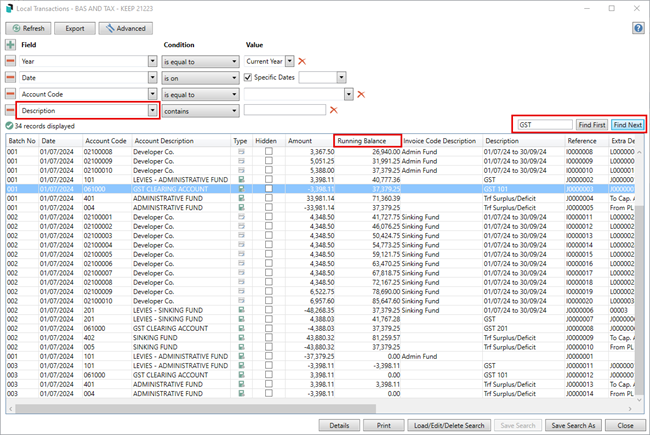Open the 'is equal to' Year condition dropdown
The height and width of the screenshot is (435, 650).
pos(200,61)
